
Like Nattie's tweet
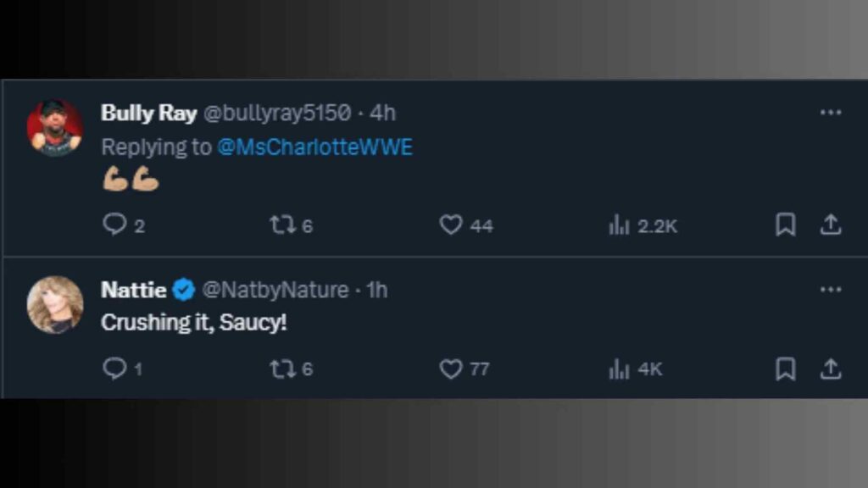coord(451,369)
